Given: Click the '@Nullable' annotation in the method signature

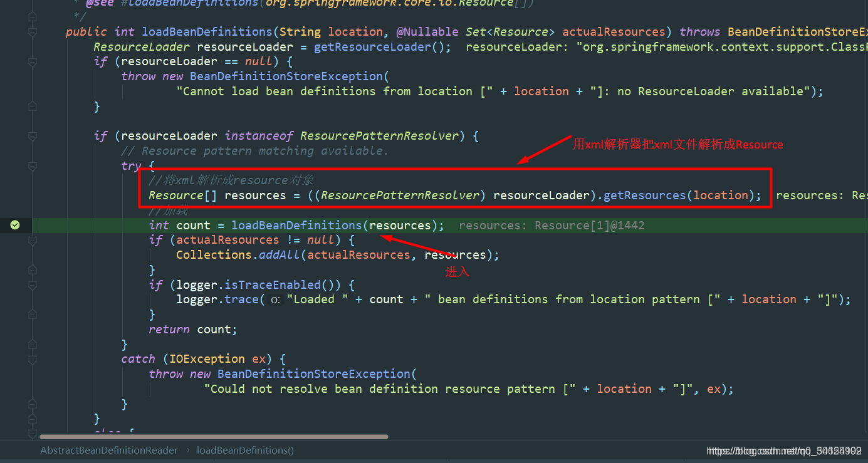Looking at the screenshot, I should point(427,32).
